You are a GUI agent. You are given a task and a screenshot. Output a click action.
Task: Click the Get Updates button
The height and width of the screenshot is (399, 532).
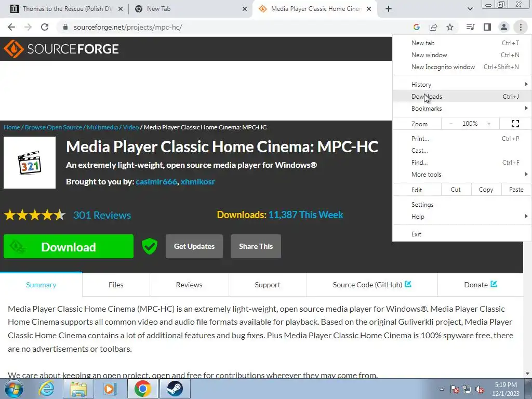pyautogui.click(x=194, y=246)
